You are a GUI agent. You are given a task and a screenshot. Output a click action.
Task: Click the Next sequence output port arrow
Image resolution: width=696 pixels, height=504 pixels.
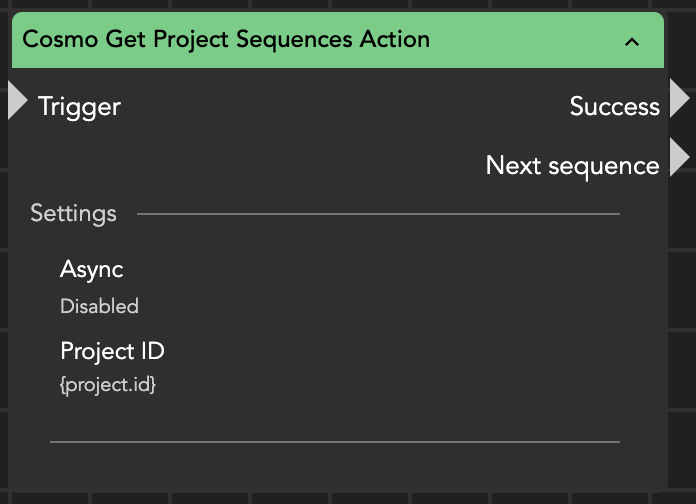tap(679, 159)
